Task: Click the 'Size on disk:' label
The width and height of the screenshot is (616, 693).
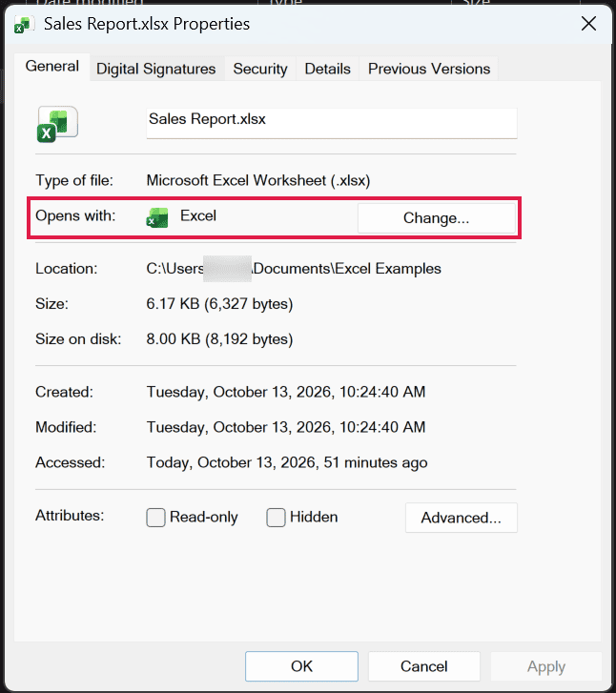Action: pyautogui.click(x=78, y=339)
